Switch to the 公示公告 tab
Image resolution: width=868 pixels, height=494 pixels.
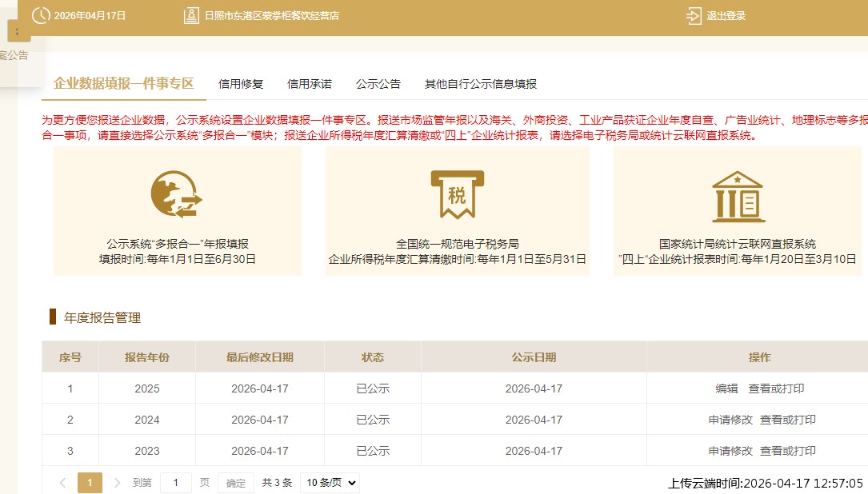coord(378,82)
